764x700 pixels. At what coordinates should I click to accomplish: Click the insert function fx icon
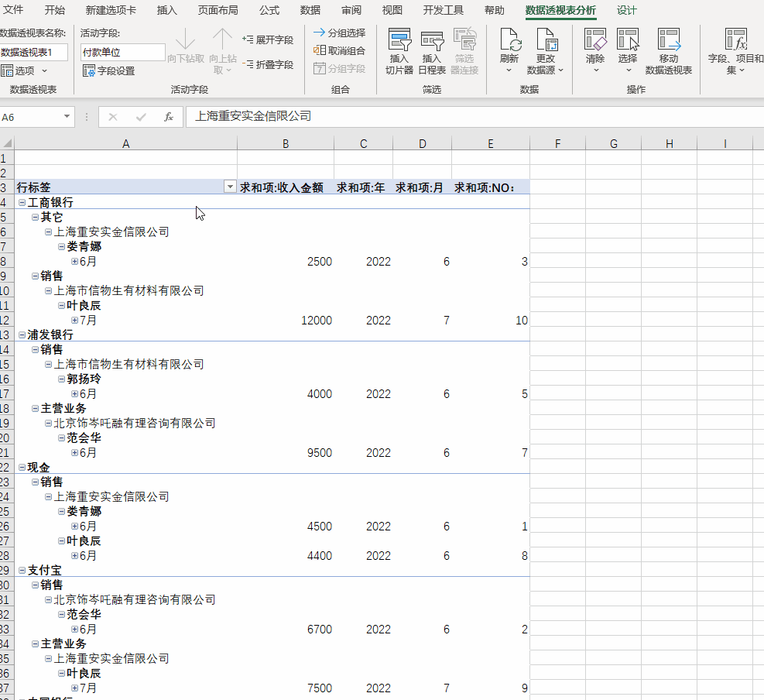(169, 117)
